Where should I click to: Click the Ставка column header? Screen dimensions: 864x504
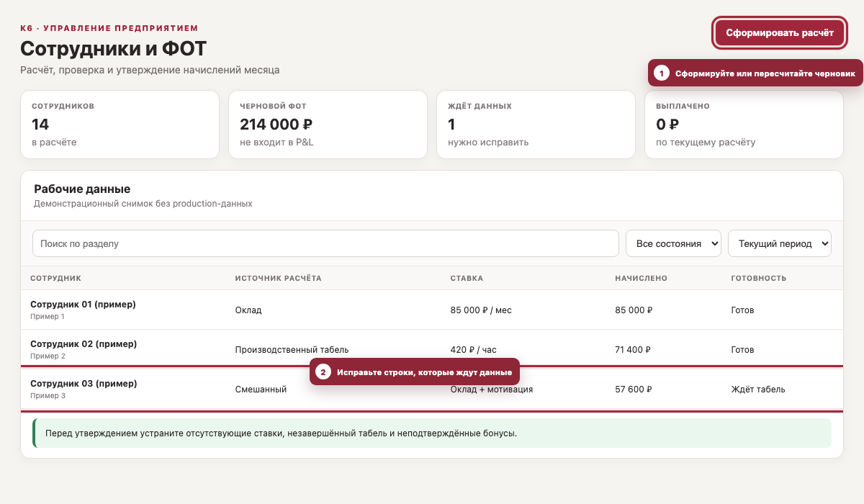(467, 278)
